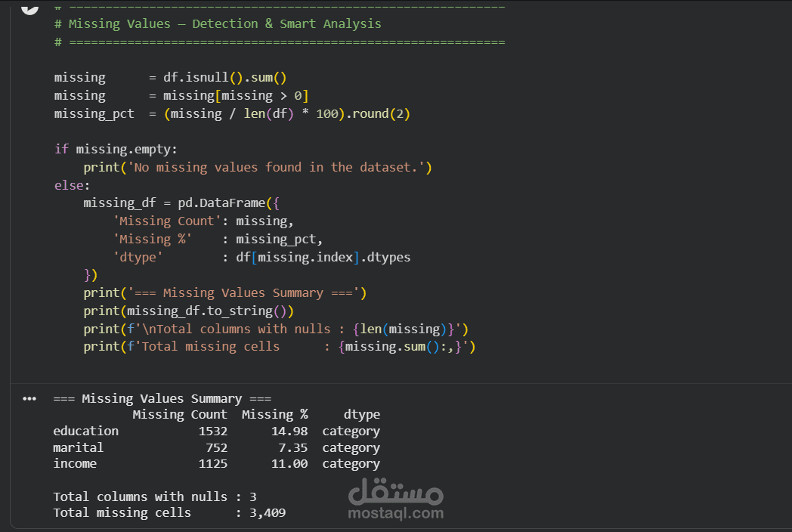
Task: Click the mostaql Arabic logo watermark
Action: [395, 492]
